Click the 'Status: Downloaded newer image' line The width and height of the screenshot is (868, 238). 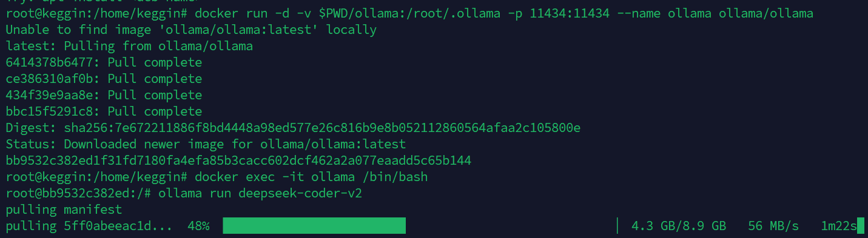click(206, 144)
